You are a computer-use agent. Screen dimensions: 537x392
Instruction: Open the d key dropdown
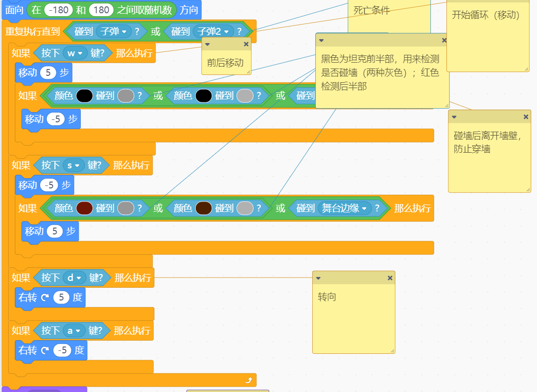pos(74,277)
